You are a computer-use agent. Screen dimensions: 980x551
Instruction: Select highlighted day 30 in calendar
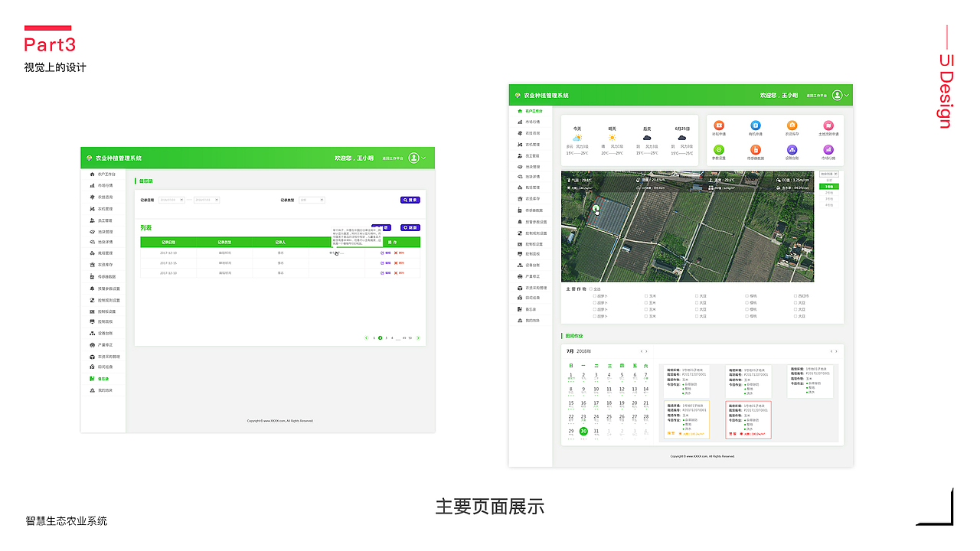point(583,432)
